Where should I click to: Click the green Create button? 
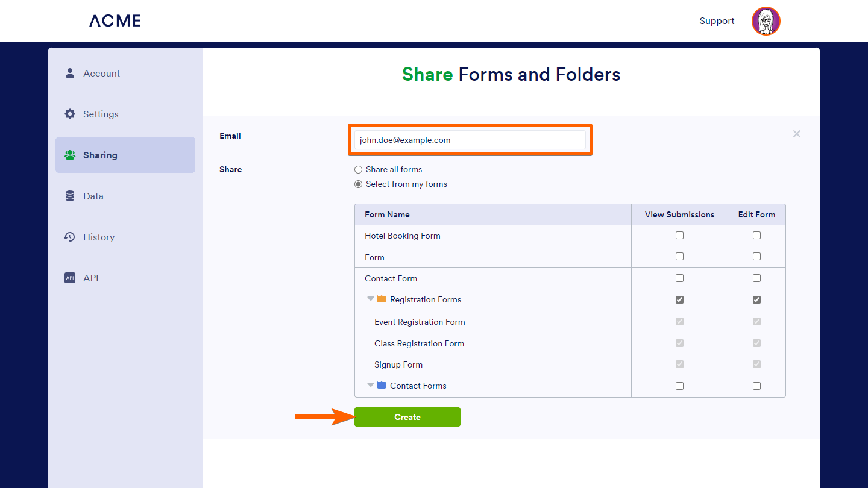tap(407, 417)
